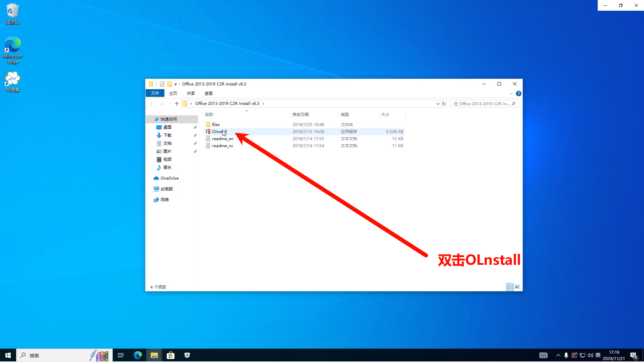Click the network icon in system tray
Image resolution: width=644 pixels, height=362 pixels.
pyautogui.click(x=582, y=355)
